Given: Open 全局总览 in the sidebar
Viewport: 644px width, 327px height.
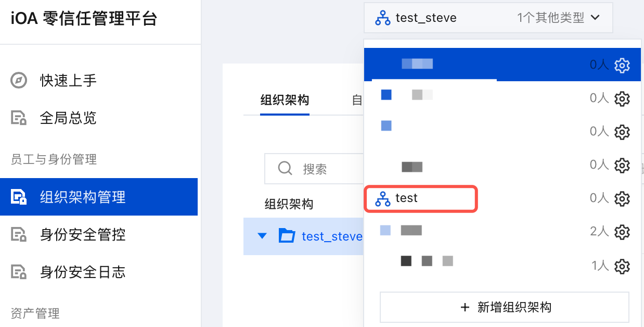Looking at the screenshot, I should [x=68, y=118].
